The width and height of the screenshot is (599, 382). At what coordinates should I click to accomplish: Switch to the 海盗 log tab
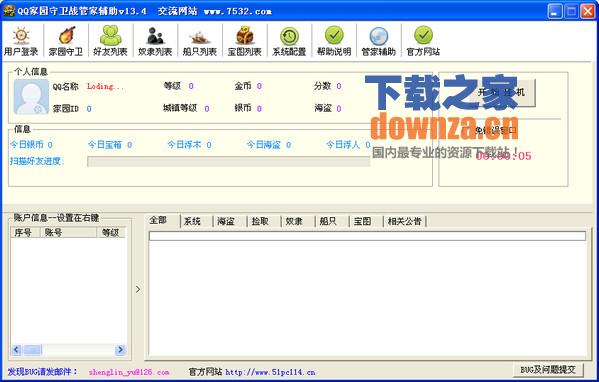[x=226, y=221]
